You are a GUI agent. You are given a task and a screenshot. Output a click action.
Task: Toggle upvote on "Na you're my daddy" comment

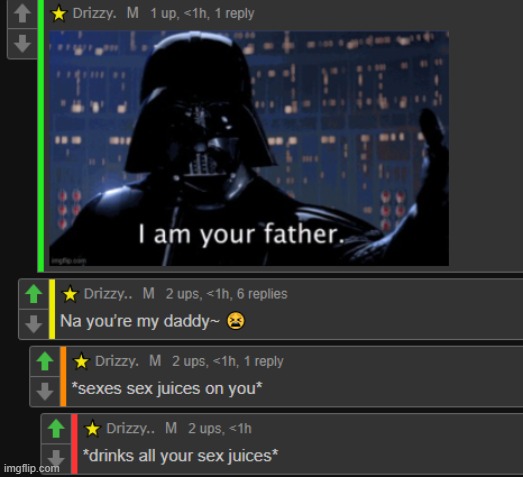[34, 294]
